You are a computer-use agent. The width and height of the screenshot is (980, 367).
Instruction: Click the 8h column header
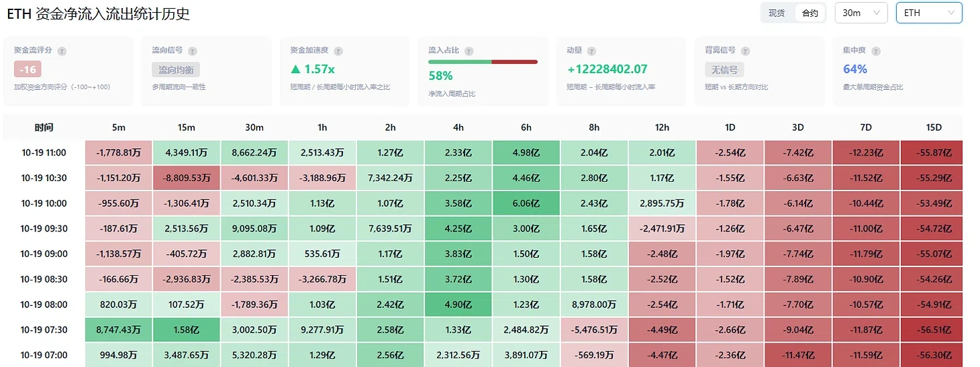coord(594,127)
